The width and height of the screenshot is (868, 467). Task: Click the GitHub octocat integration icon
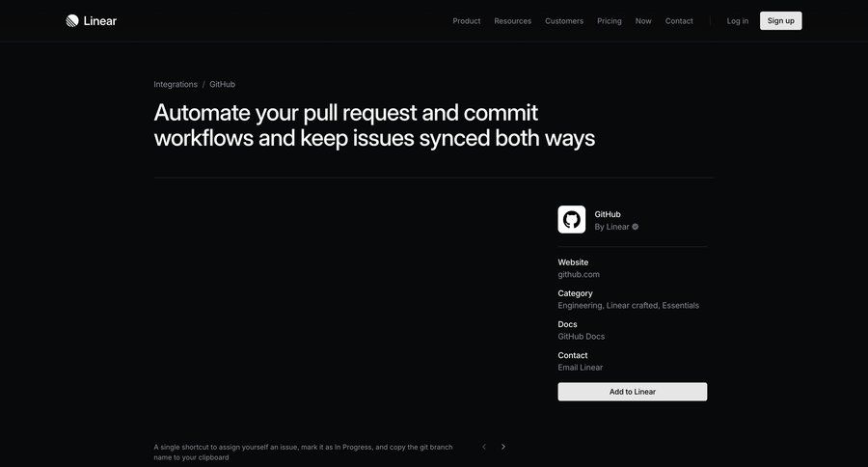(571, 219)
